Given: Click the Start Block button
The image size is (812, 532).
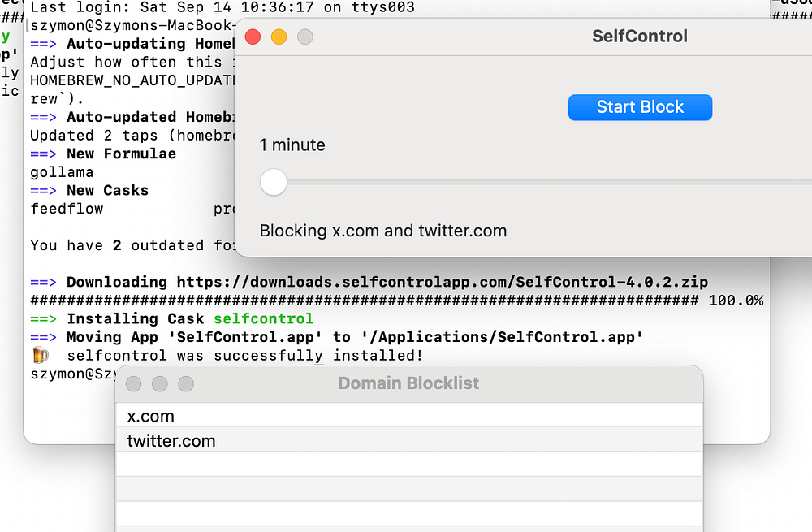Looking at the screenshot, I should (x=640, y=107).
